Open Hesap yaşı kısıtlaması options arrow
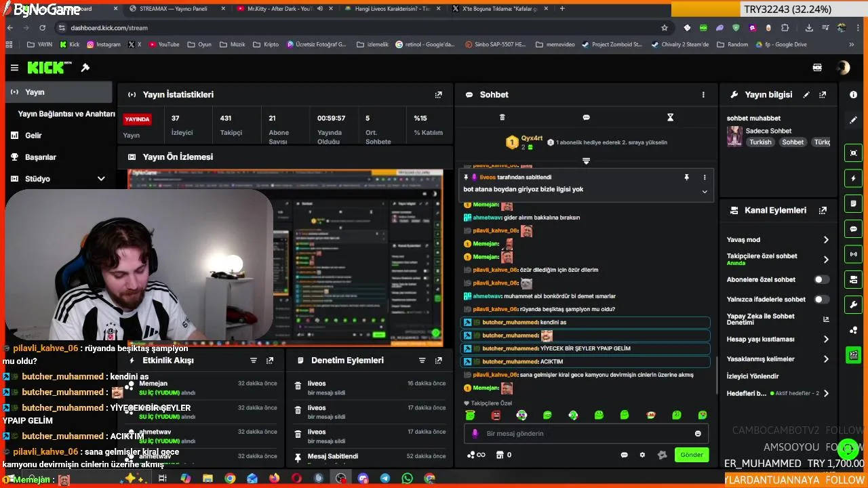The image size is (868, 488). click(x=826, y=340)
